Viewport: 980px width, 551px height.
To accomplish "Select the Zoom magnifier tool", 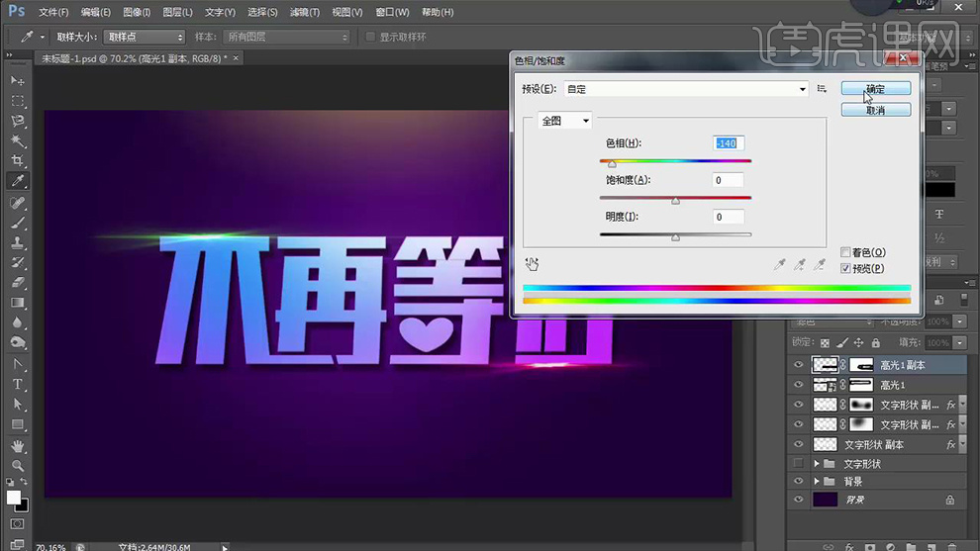I will coord(18,466).
